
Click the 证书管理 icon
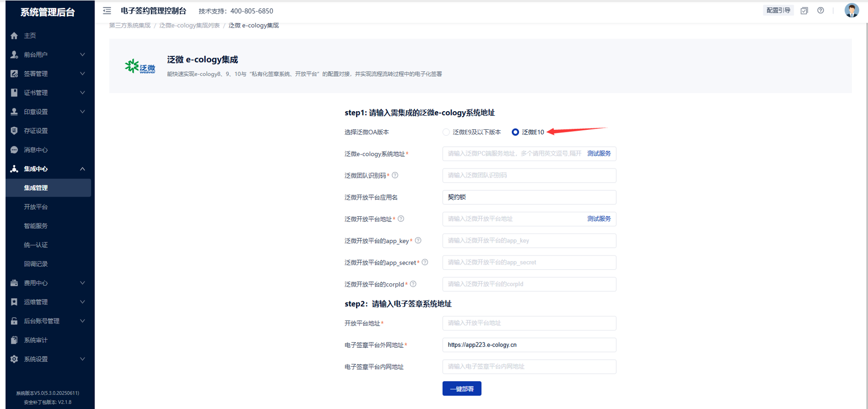coord(14,93)
